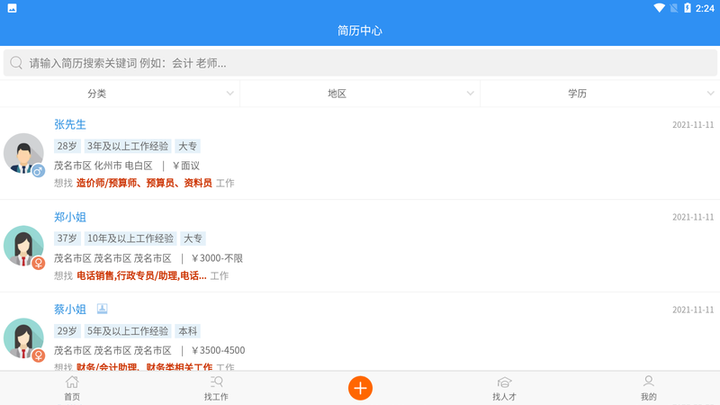This screenshot has width=720, height=405.
Task: Open 张先生's resume name link
Action: pos(70,125)
